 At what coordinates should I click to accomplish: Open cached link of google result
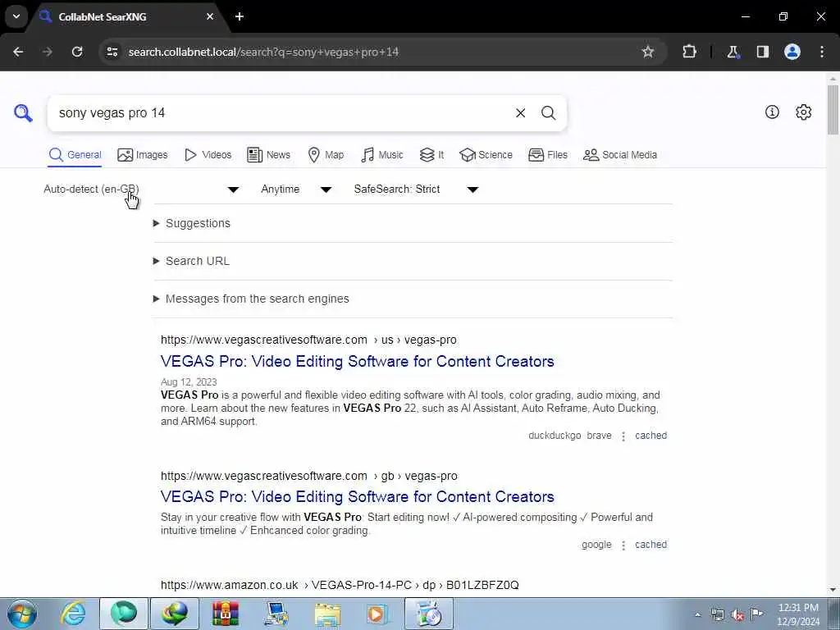(x=651, y=545)
